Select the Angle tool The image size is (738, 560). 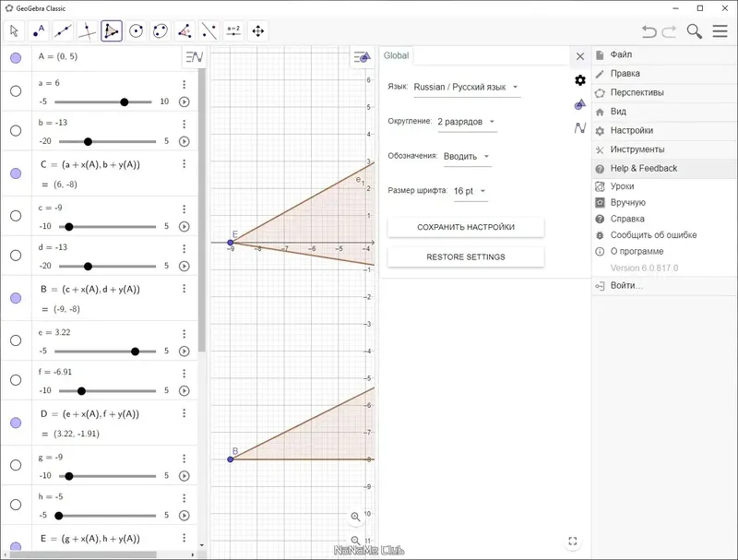click(x=185, y=31)
